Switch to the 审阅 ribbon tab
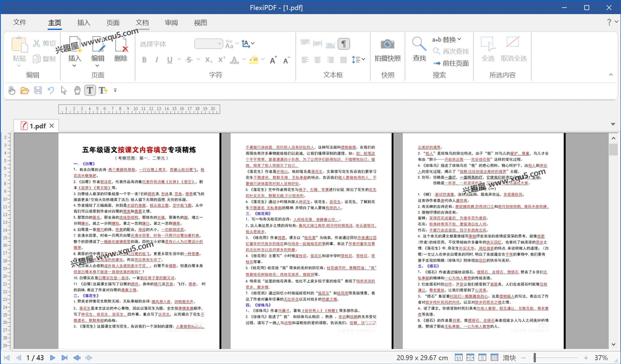This screenshot has width=621, height=364. click(x=171, y=22)
